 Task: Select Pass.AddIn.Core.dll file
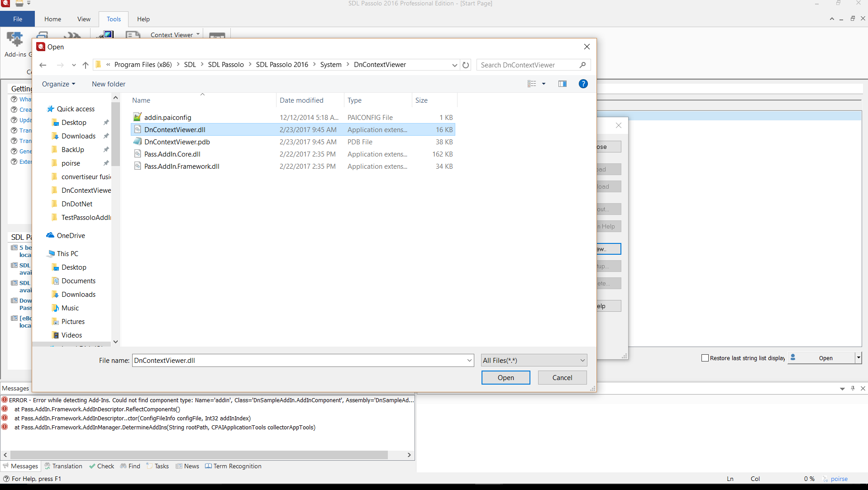coord(293,154)
